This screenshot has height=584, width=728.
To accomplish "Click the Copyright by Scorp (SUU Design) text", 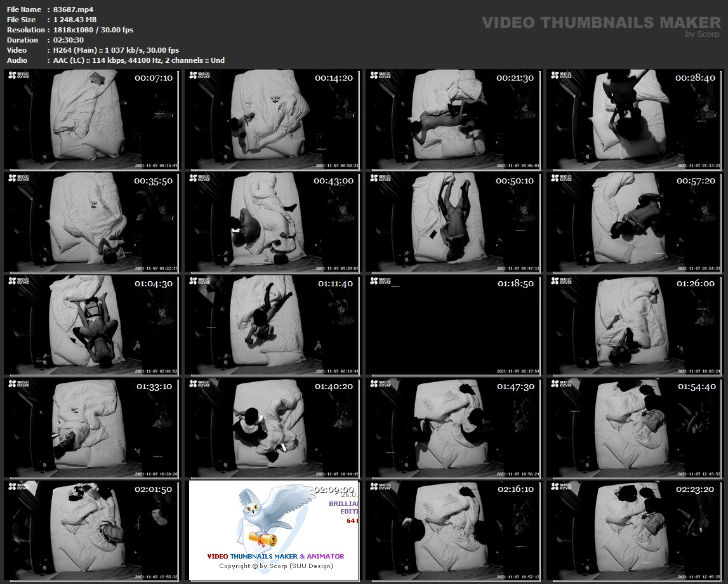I will (x=275, y=566).
